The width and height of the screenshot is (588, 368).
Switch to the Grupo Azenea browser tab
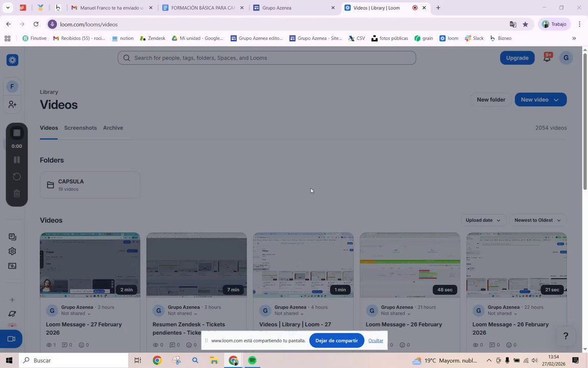tap(294, 8)
